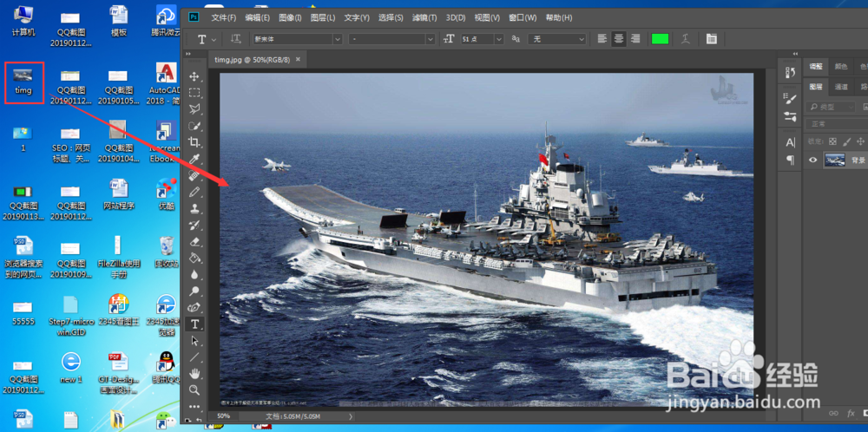868x432 pixels.
Task: Toggle Character and Paragraph panels button
Action: point(712,39)
